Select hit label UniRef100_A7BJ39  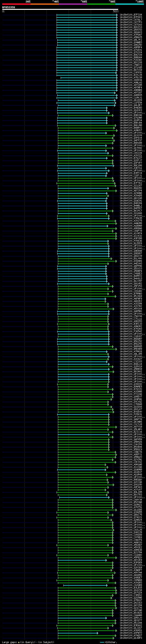[131, 77]
